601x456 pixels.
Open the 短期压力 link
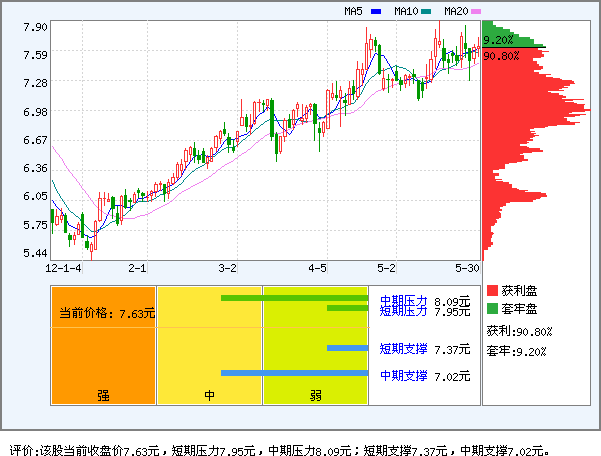pyautogui.click(x=403, y=311)
